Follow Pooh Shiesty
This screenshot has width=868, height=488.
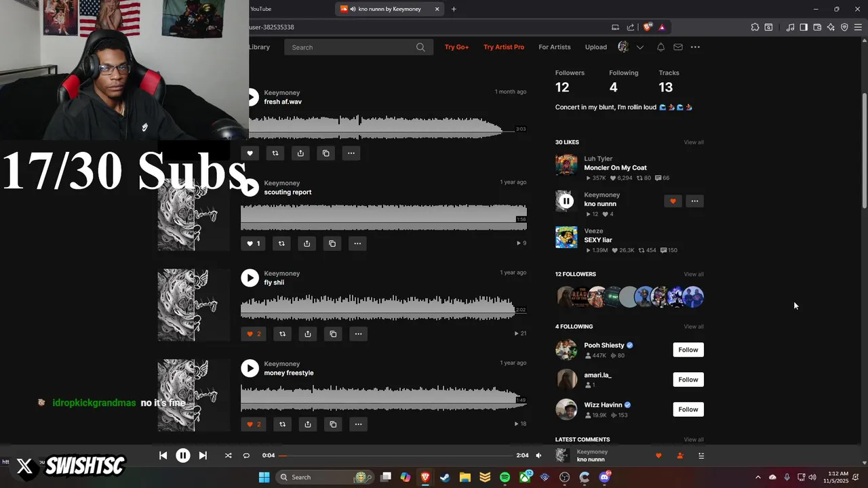(x=688, y=350)
